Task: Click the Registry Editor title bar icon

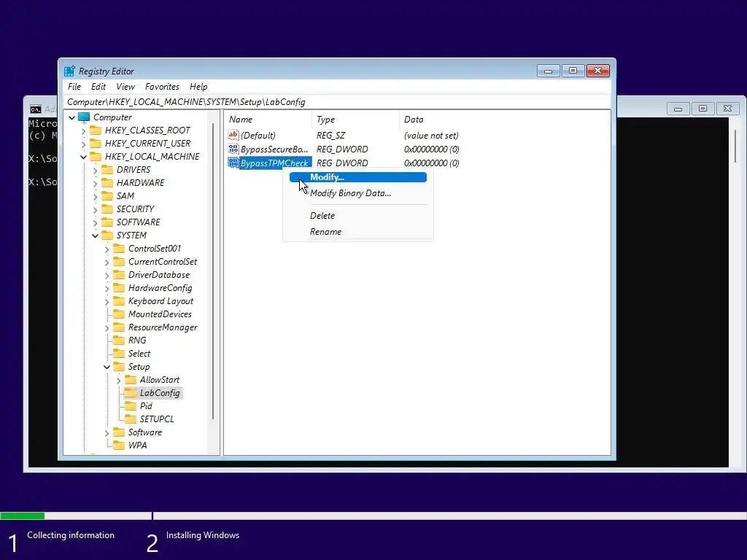Action: click(69, 71)
